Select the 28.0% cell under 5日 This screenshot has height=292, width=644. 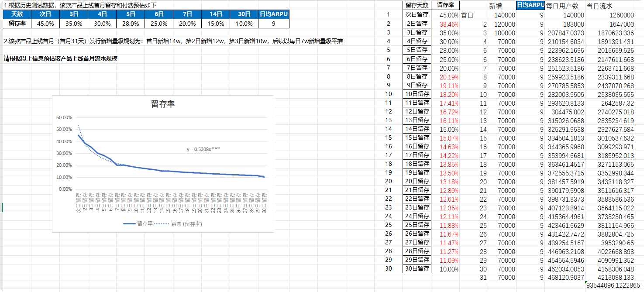(x=131, y=24)
